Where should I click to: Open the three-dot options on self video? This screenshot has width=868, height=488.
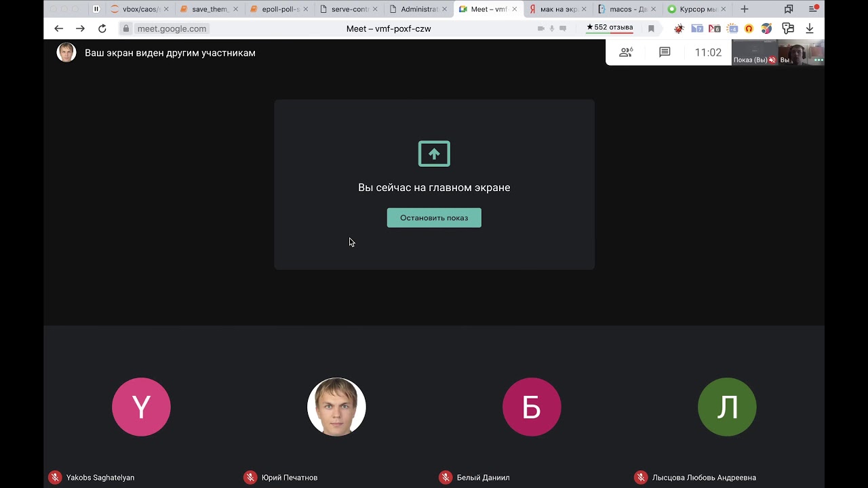[818, 60]
